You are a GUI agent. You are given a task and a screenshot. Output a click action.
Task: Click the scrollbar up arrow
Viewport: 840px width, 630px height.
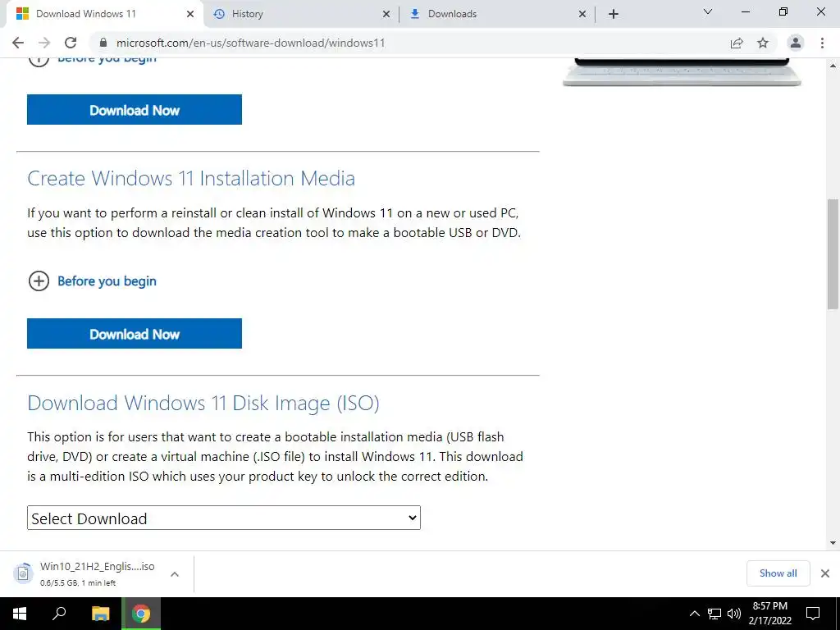[833, 66]
